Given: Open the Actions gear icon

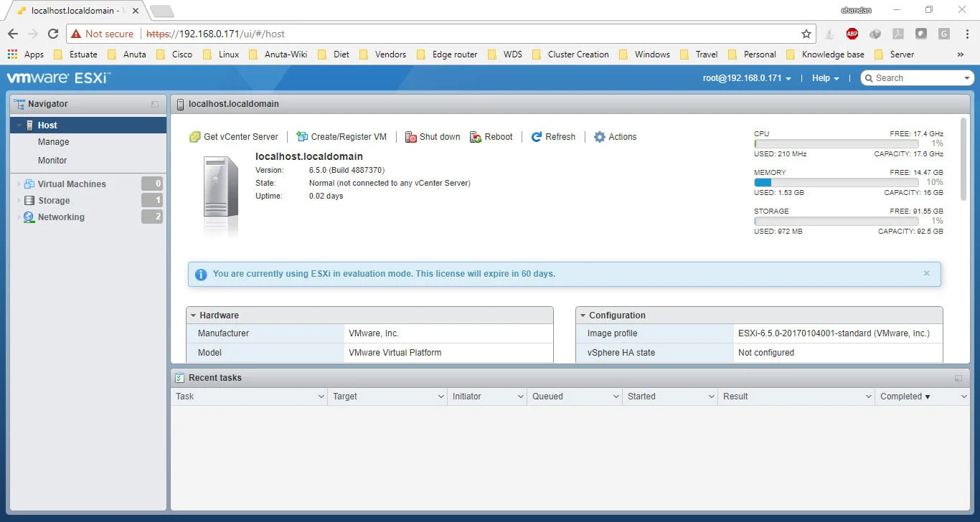Looking at the screenshot, I should coord(600,137).
